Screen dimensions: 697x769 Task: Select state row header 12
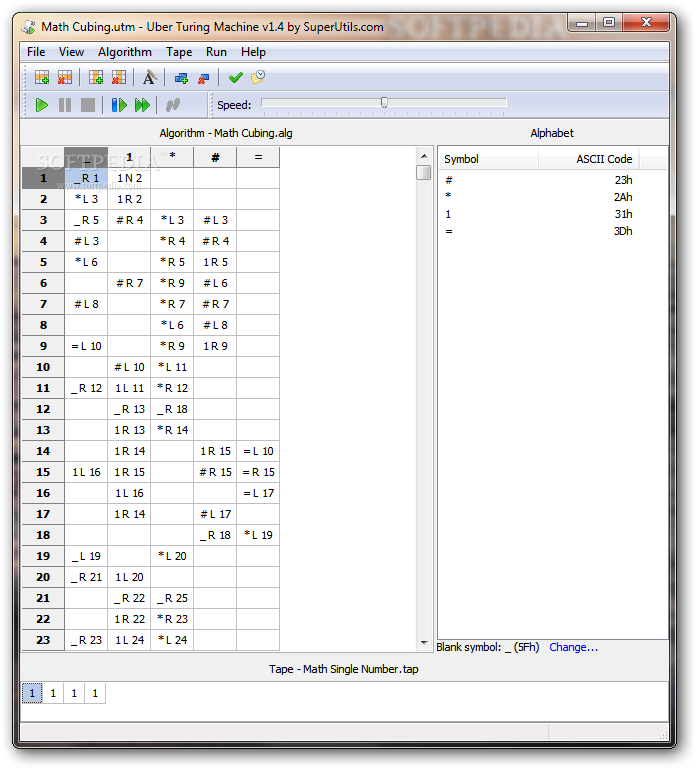43,409
